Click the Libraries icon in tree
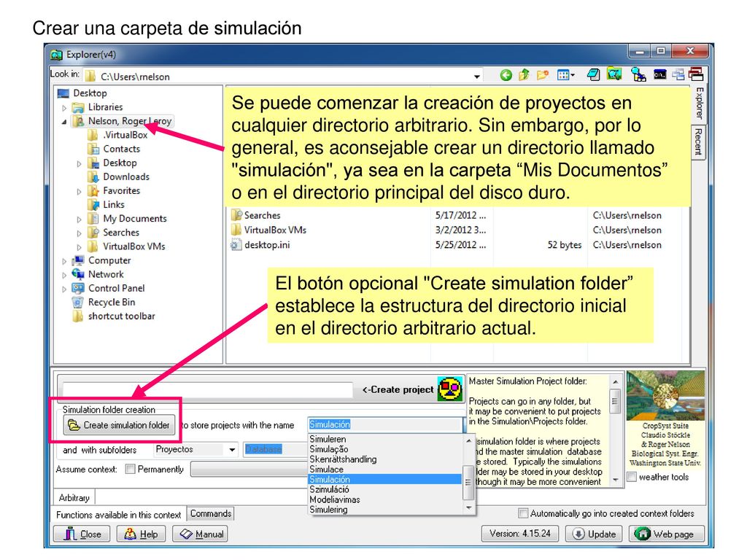Viewport: 747px width, 560px height. pos(77,107)
